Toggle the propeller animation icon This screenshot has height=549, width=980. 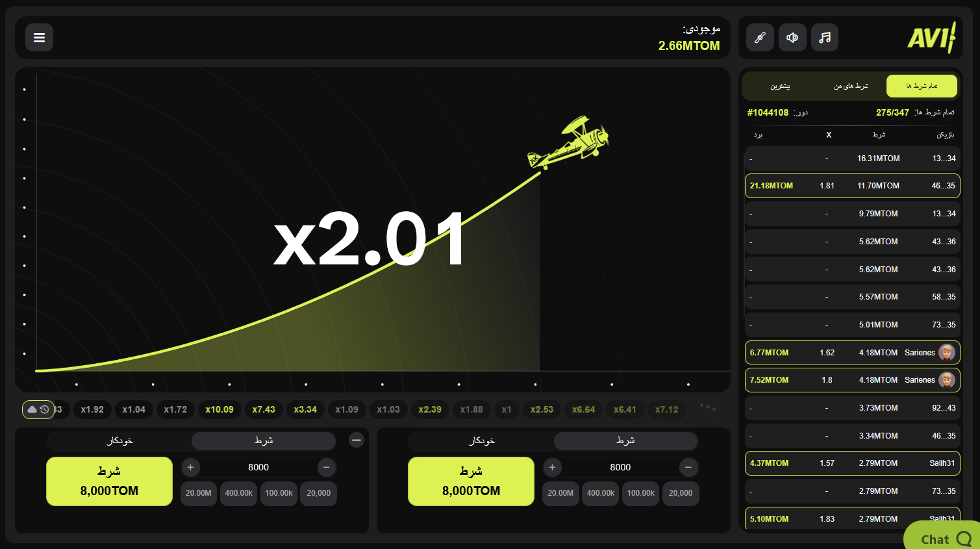pyautogui.click(x=760, y=38)
